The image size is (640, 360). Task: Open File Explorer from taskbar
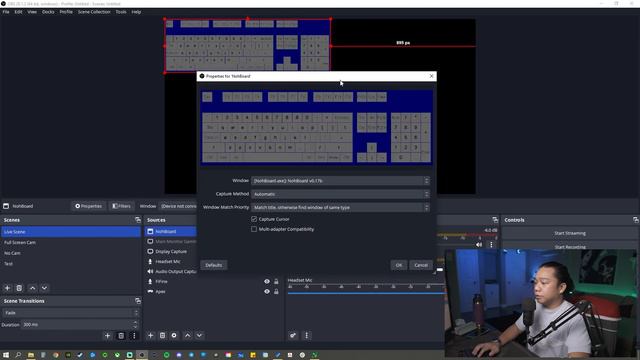pos(31,355)
